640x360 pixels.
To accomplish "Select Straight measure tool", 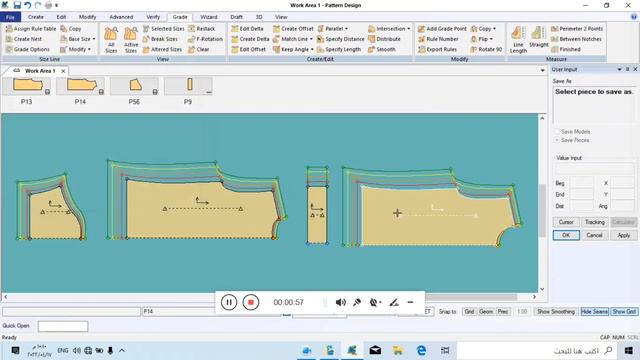I will (x=539, y=38).
